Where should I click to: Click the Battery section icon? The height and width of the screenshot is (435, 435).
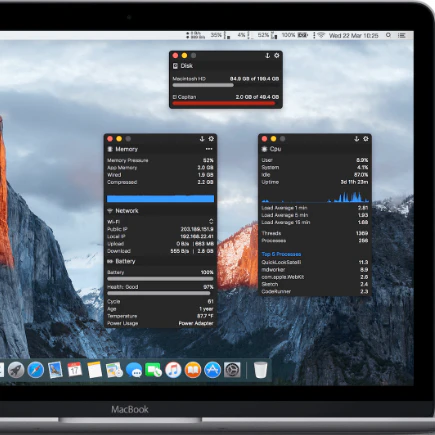(110, 262)
